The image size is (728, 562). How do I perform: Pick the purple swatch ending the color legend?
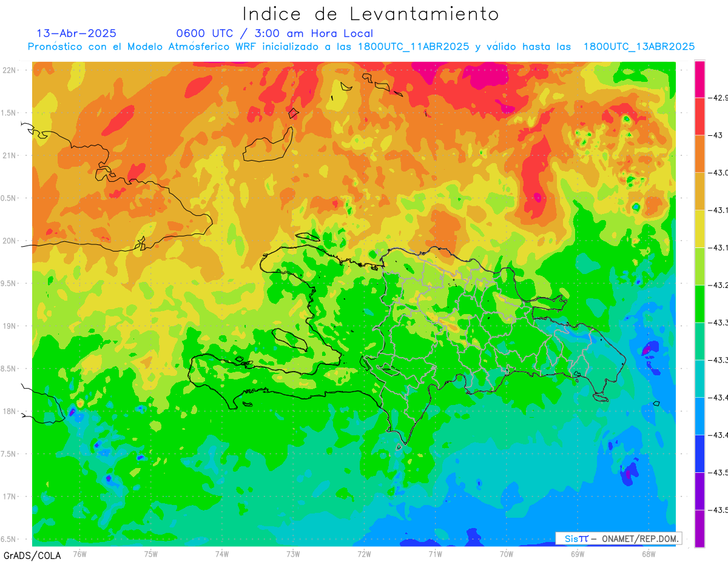(x=699, y=528)
